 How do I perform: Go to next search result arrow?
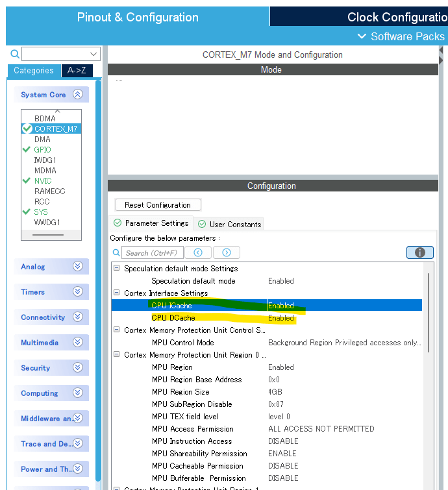pos(227,252)
